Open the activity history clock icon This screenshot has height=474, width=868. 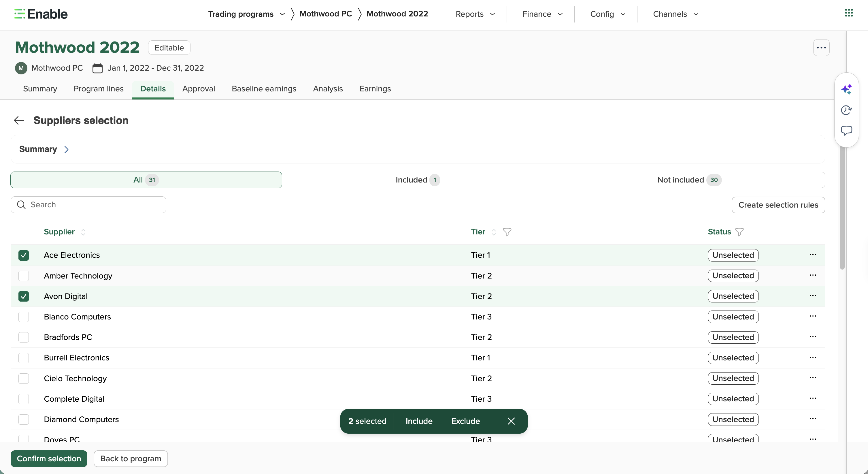(x=846, y=110)
